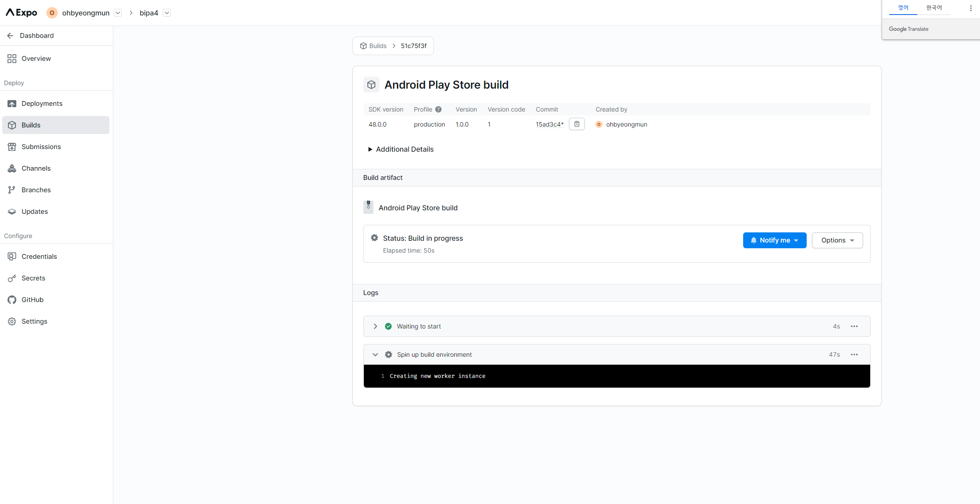Expand the Waiting to start log
This screenshot has width=980, height=504.
tap(375, 326)
